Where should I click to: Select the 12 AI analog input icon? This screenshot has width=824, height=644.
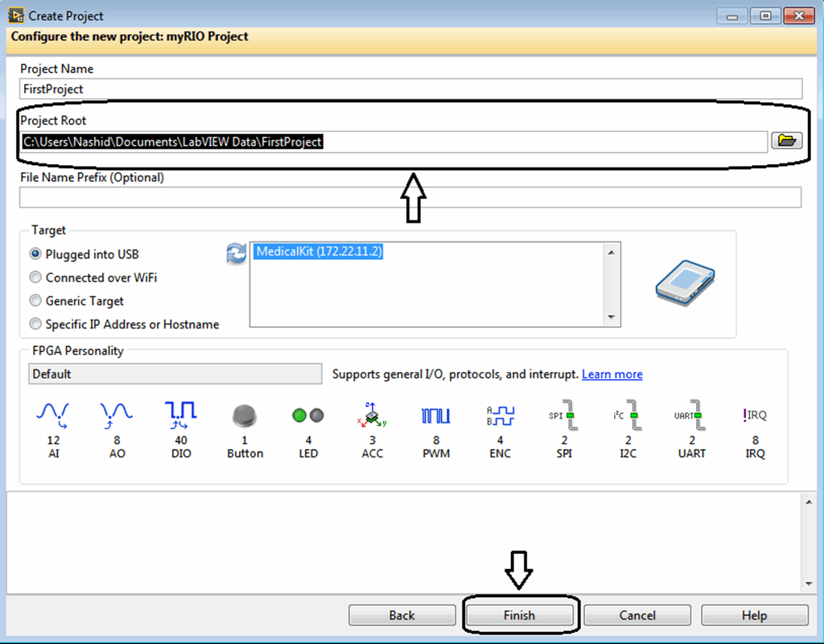(53, 423)
